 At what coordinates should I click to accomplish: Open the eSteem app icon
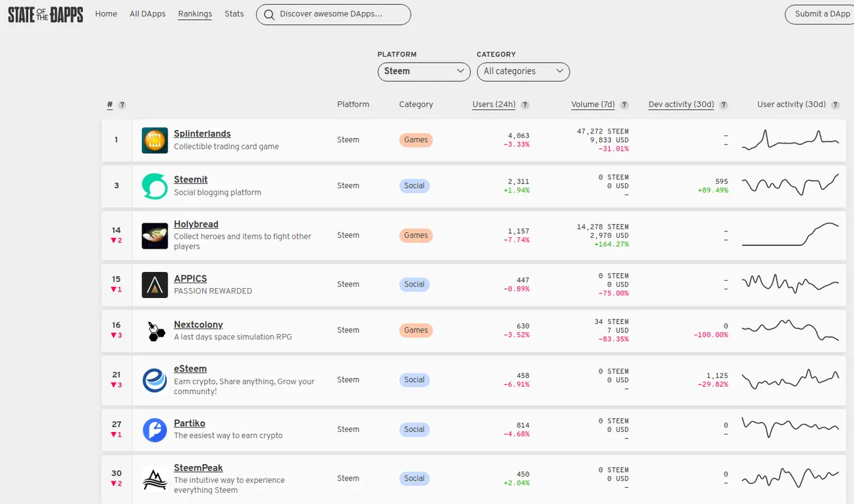click(155, 380)
